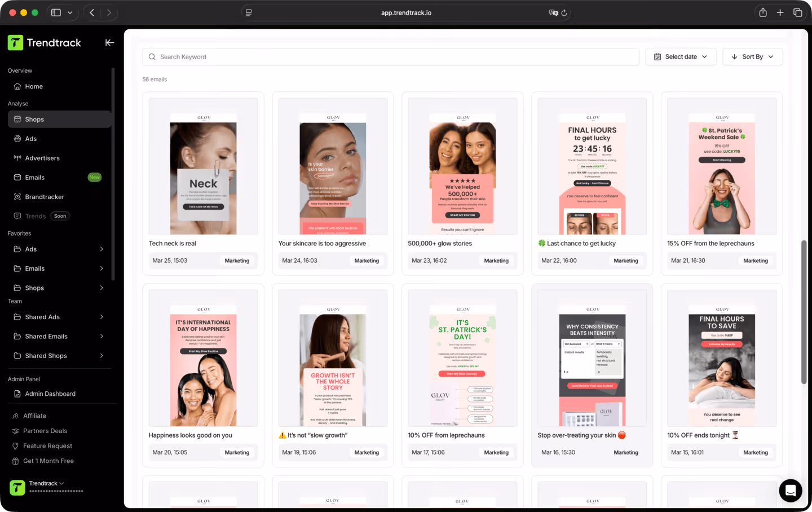This screenshot has height=512, width=812.
Task: Open Feature Request
Action: (47, 446)
